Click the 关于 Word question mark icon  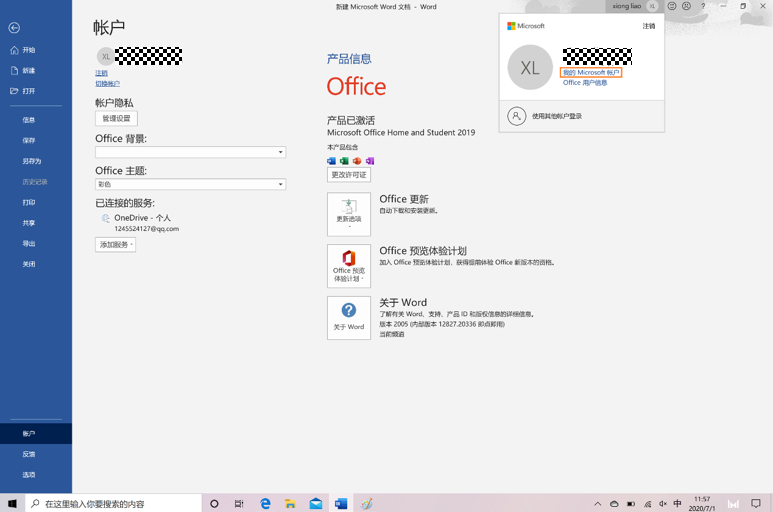click(349, 311)
